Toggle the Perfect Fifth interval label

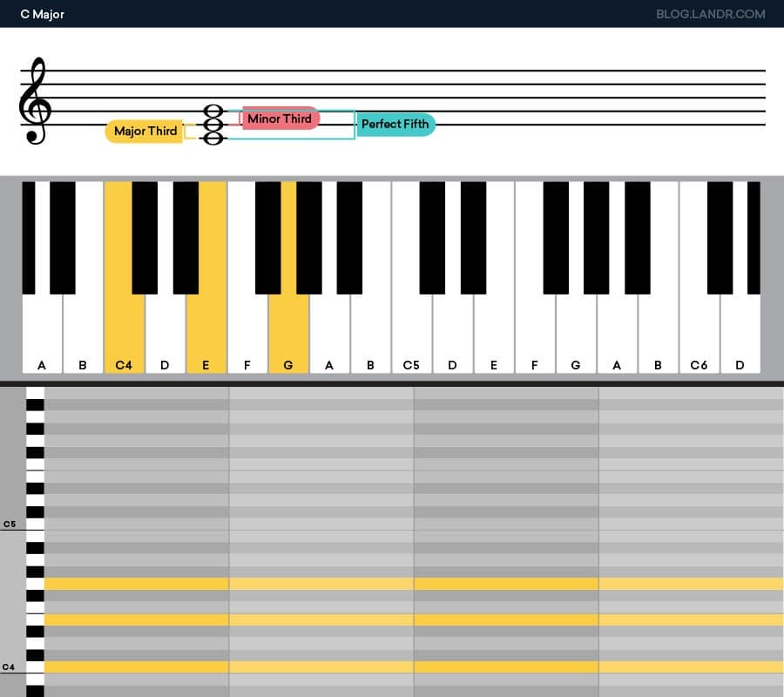click(x=395, y=125)
